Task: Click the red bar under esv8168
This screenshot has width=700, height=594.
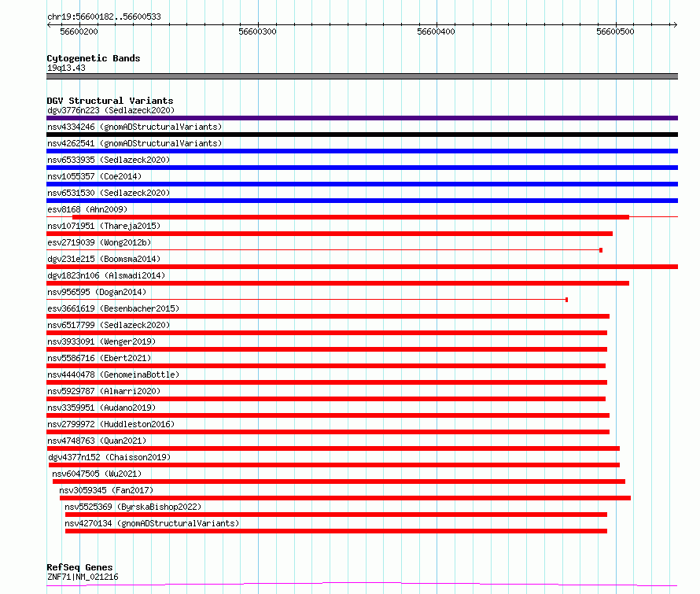Action: coord(351,217)
